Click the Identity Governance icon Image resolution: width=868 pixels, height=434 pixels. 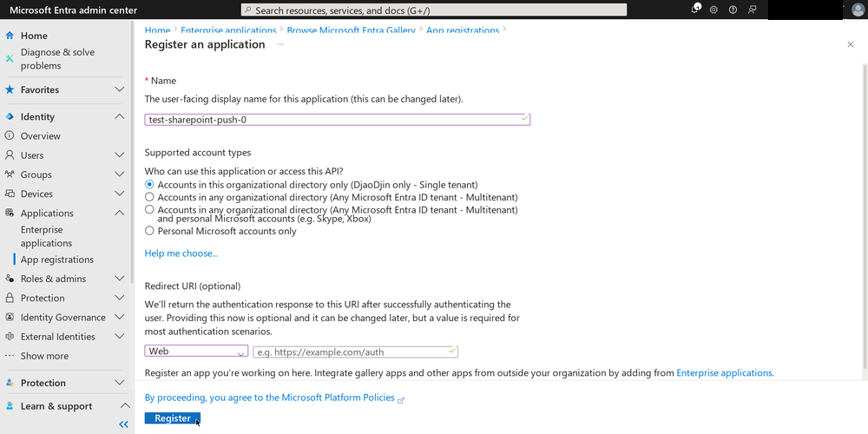click(x=10, y=317)
